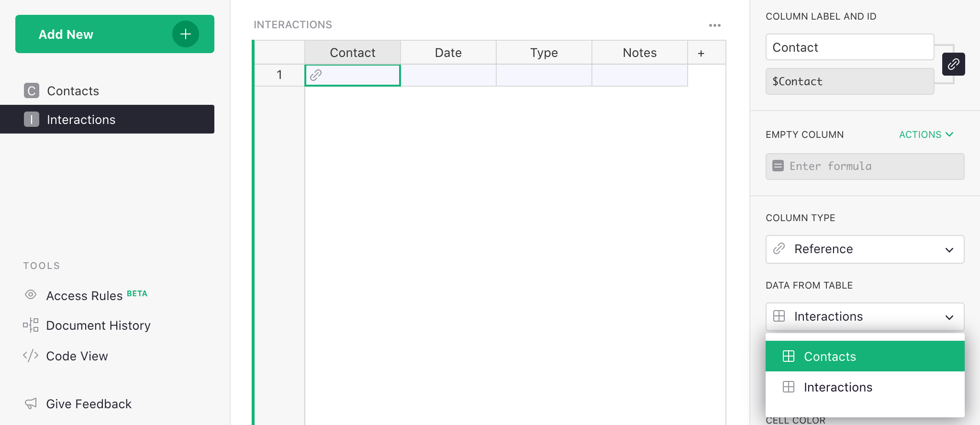Open Access Rules via the eye icon
This screenshot has height=425, width=980.
31,295
